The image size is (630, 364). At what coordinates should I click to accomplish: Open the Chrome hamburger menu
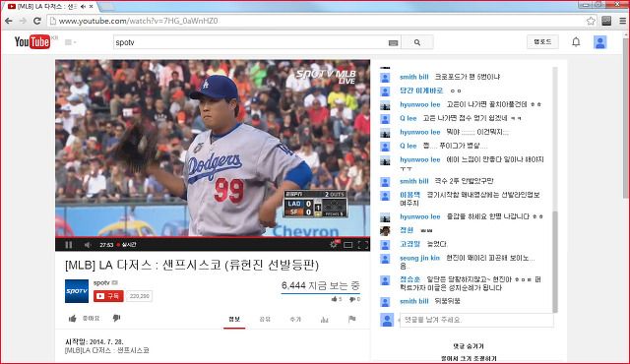[622, 21]
